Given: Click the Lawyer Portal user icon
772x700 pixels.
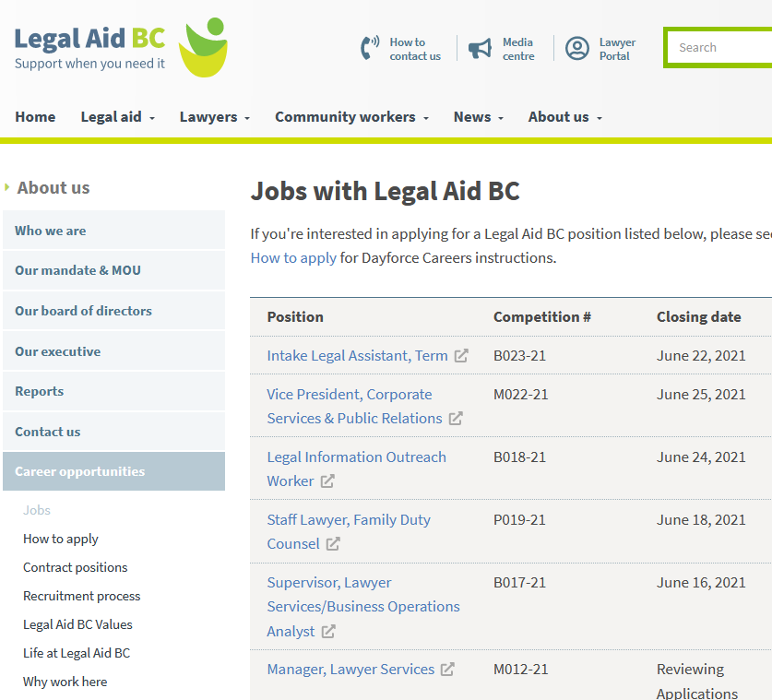Looking at the screenshot, I should coord(577,49).
